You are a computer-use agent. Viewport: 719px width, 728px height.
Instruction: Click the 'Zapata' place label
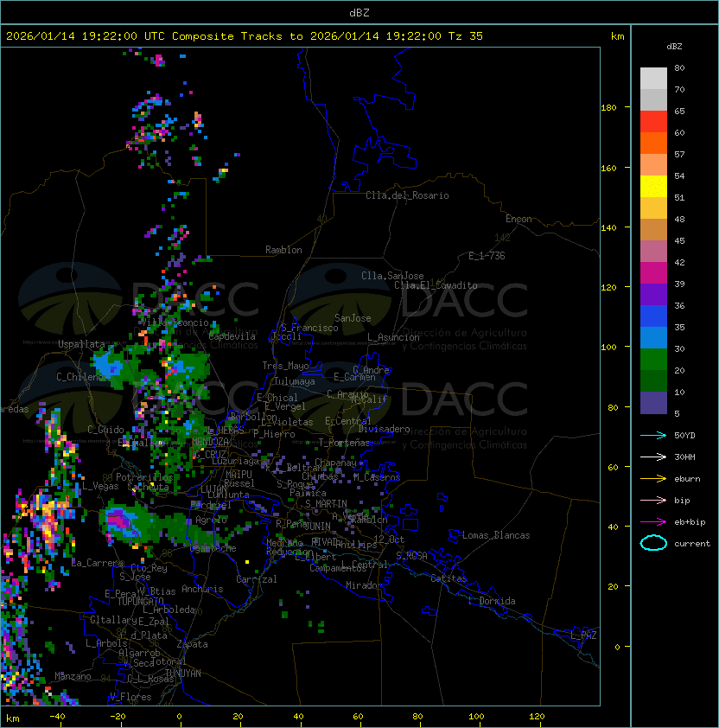click(192, 644)
